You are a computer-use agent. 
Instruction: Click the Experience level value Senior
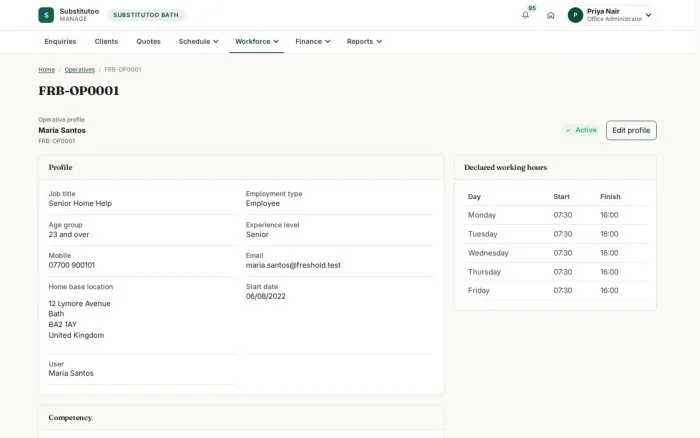coord(257,234)
